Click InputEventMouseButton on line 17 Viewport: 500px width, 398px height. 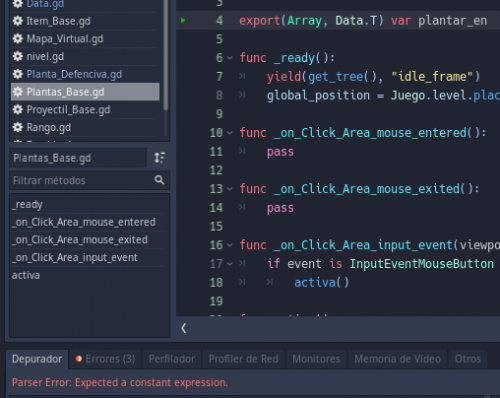coord(422,264)
